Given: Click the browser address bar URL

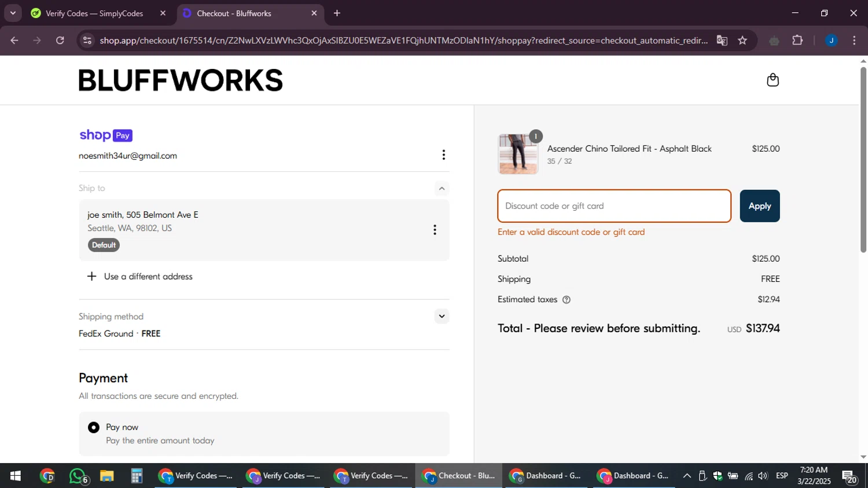Looking at the screenshot, I should 403,41.
